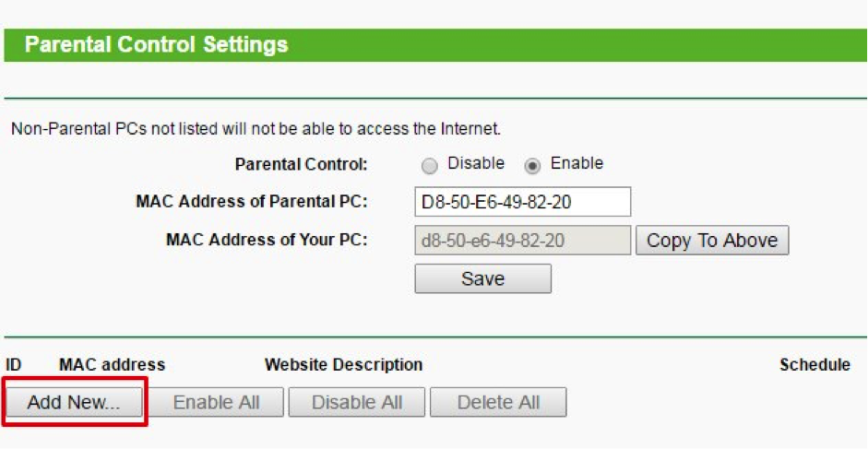Image resolution: width=868 pixels, height=449 pixels.
Task: Click the 'Parental Control:' field label
Action: (301, 165)
